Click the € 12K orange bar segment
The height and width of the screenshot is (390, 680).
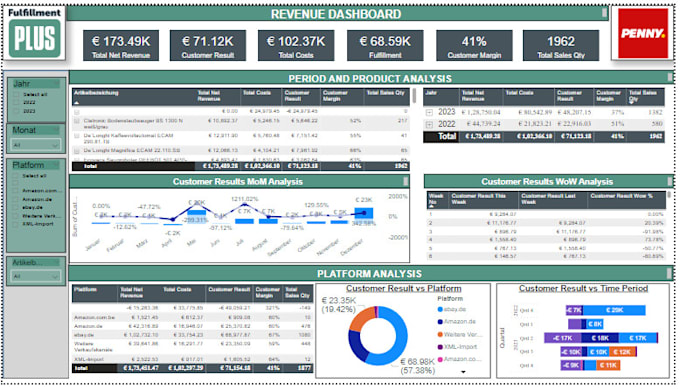pyautogui.click(x=622, y=352)
